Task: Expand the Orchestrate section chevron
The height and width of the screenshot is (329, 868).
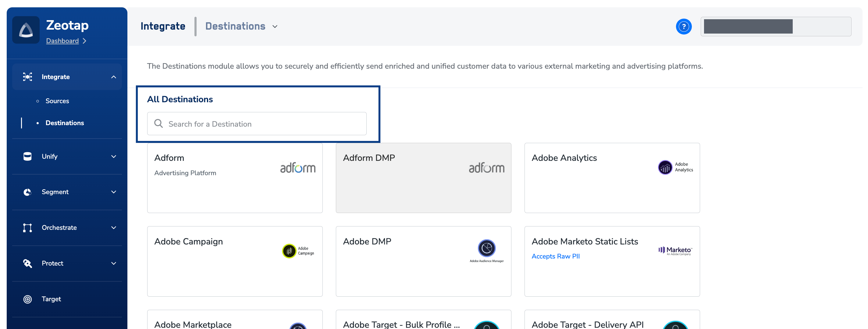Action: (x=114, y=228)
